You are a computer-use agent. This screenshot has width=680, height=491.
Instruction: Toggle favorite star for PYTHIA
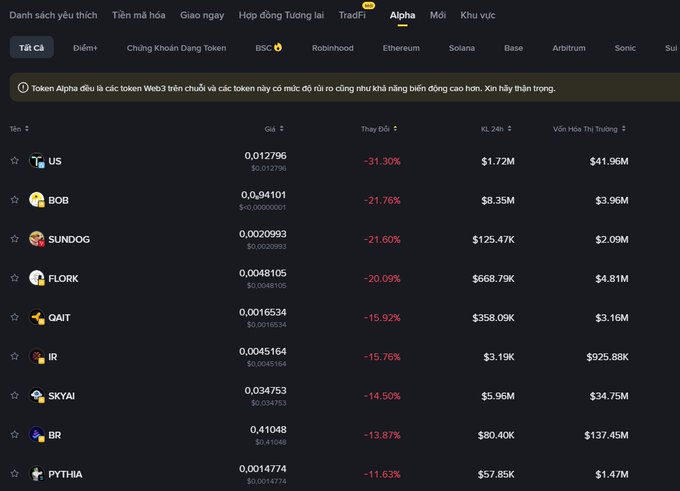click(x=15, y=473)
